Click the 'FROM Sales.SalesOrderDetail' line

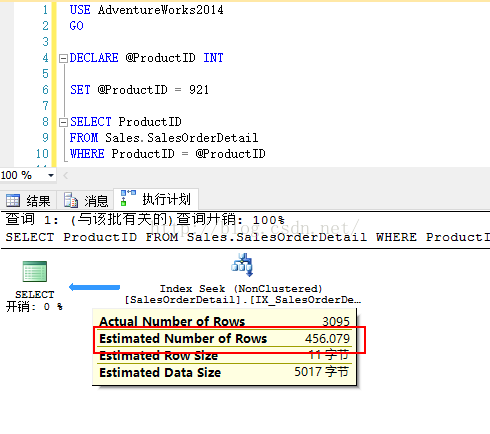click(164, 138)
